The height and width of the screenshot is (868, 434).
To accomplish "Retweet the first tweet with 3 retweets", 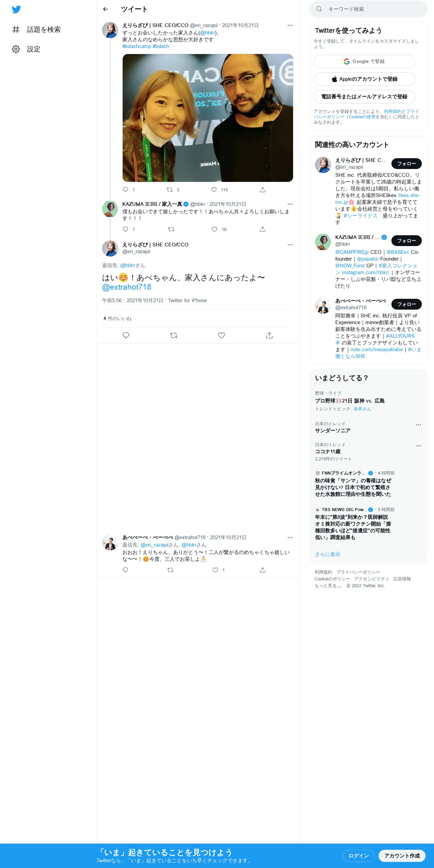I will 170,190.
